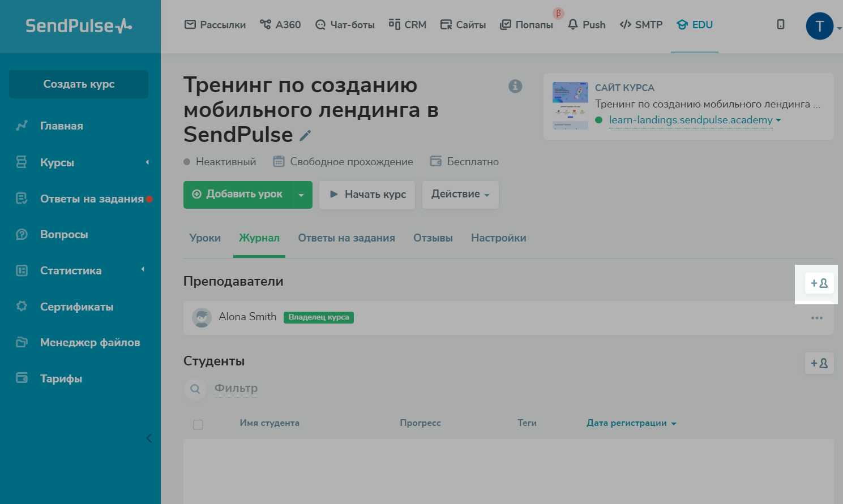Open the mobile device icon in header

point(781,24)
